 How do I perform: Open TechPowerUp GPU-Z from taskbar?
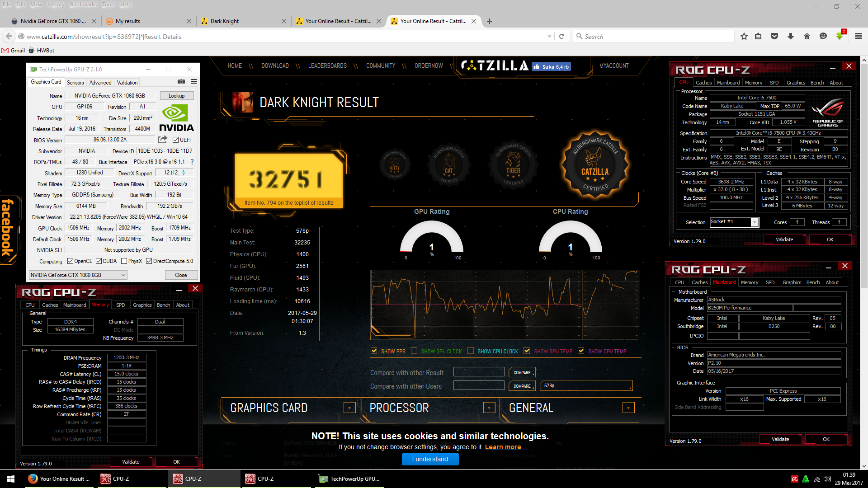(348, 479)
